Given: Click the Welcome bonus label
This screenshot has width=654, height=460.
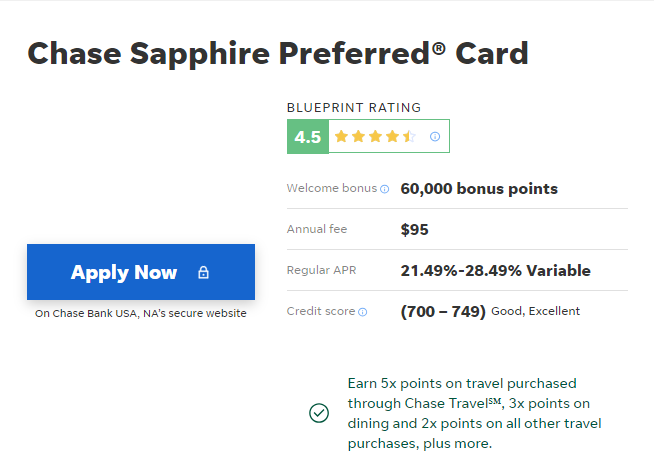Looking at the screenshot, I should (x=332, y=188).
